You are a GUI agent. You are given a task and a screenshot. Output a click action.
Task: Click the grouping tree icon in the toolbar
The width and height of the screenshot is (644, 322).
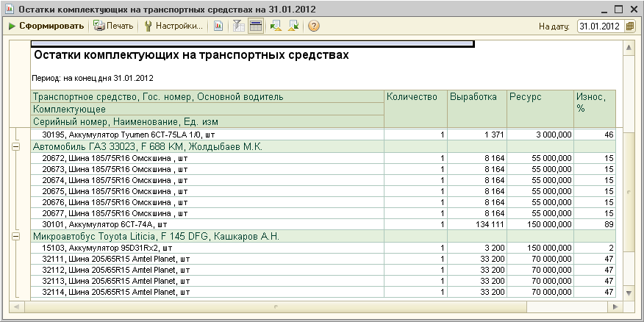coord(238,26)
